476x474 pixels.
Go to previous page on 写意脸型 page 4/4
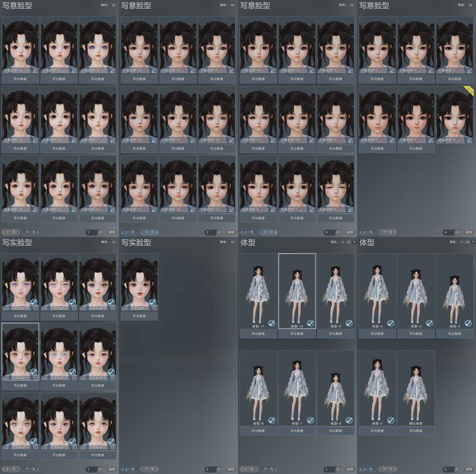pos(368,232)
